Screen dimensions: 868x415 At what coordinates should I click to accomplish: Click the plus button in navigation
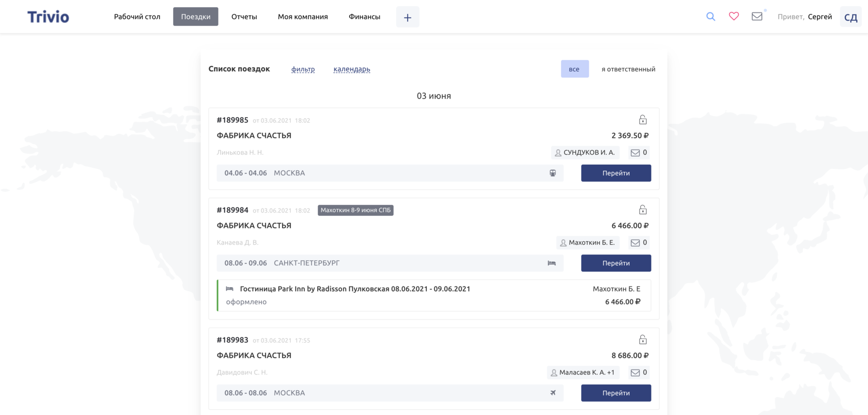click(408, 17)
